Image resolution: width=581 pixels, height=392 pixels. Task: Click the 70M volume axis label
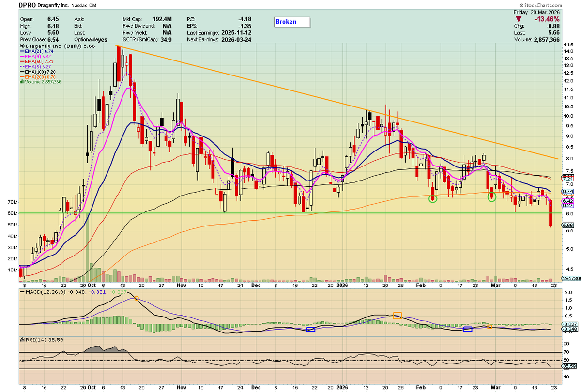[x=13, y=202]
